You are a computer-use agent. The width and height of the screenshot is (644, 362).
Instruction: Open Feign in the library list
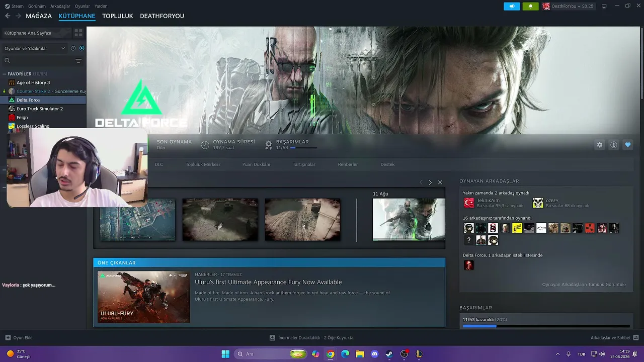tap(22, 118)
